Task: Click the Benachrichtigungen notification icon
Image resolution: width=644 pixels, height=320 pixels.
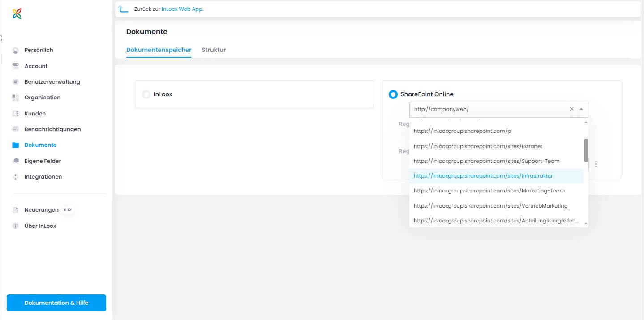Action: tap(16, 129)
